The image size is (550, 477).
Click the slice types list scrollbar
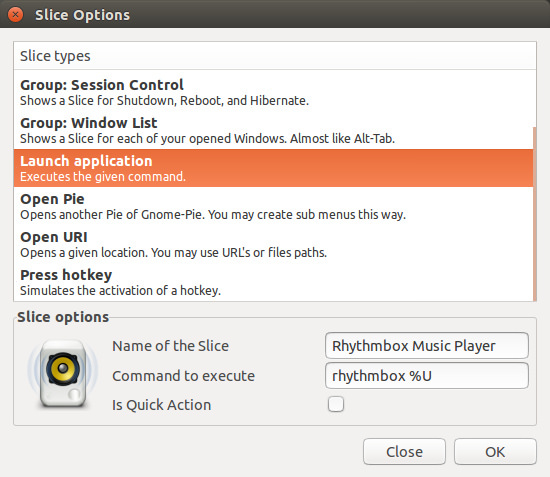(x=535, y=214)
